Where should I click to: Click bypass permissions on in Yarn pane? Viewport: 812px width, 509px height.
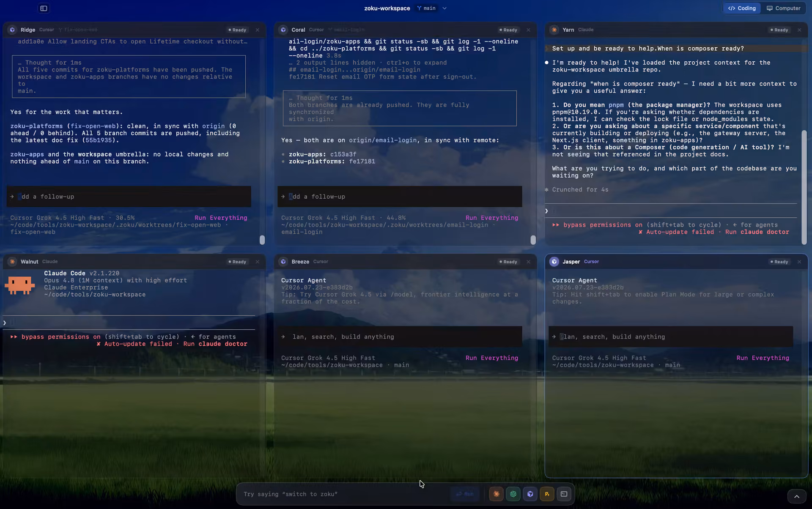click(597, 225)
